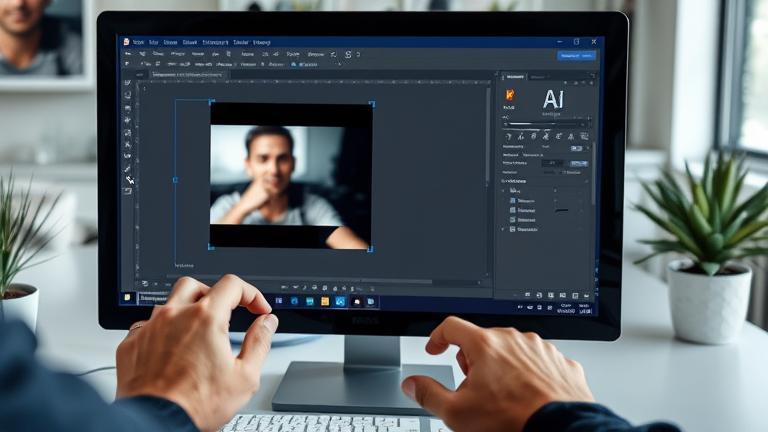Click the canvas horizontal scrollbar
768x432 pixels.
tap(299, 282)
